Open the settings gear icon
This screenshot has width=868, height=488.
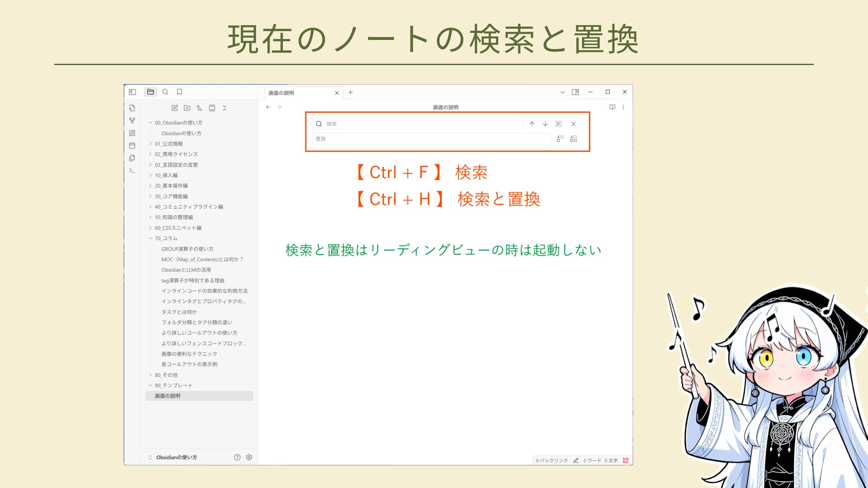point(249,457)
